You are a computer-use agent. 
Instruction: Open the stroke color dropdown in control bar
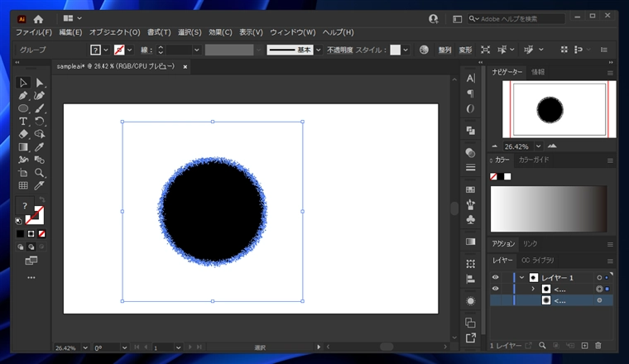tap(130, 50)
